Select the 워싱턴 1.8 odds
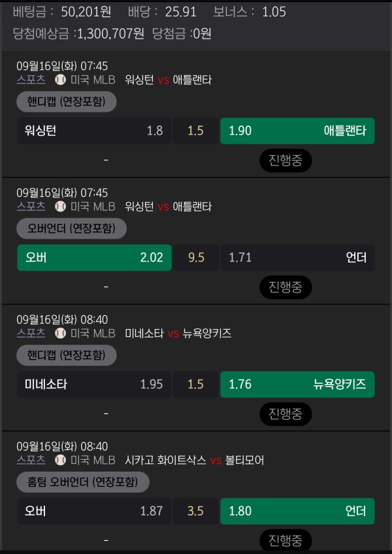 93,131
